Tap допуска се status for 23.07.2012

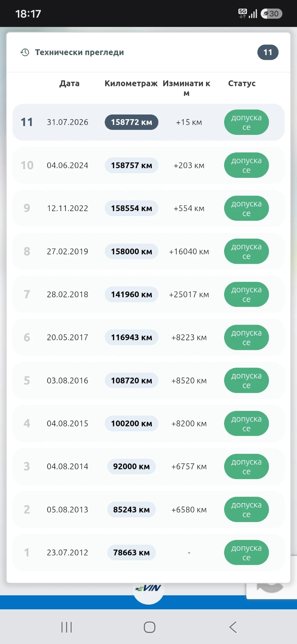coord(246,552)
